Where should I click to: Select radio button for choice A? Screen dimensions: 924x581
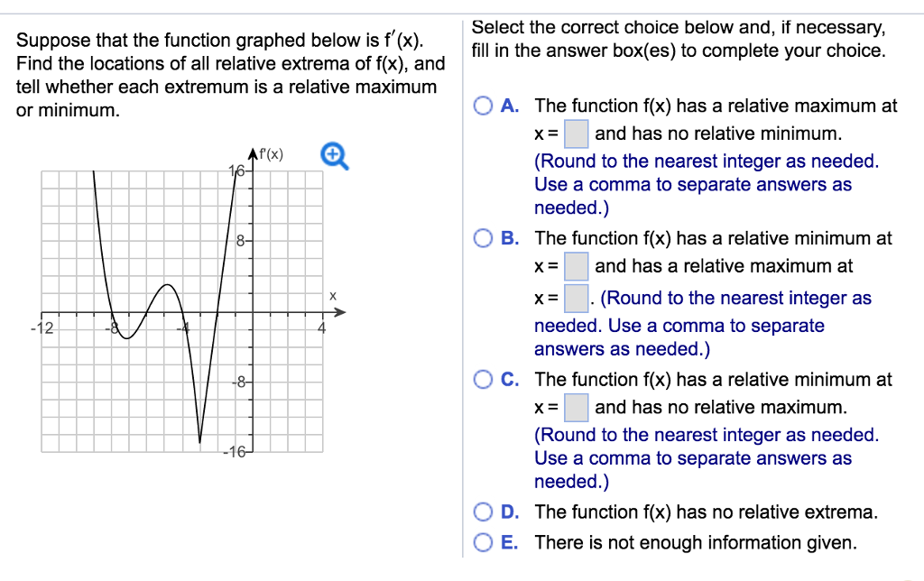coord(483,106)
